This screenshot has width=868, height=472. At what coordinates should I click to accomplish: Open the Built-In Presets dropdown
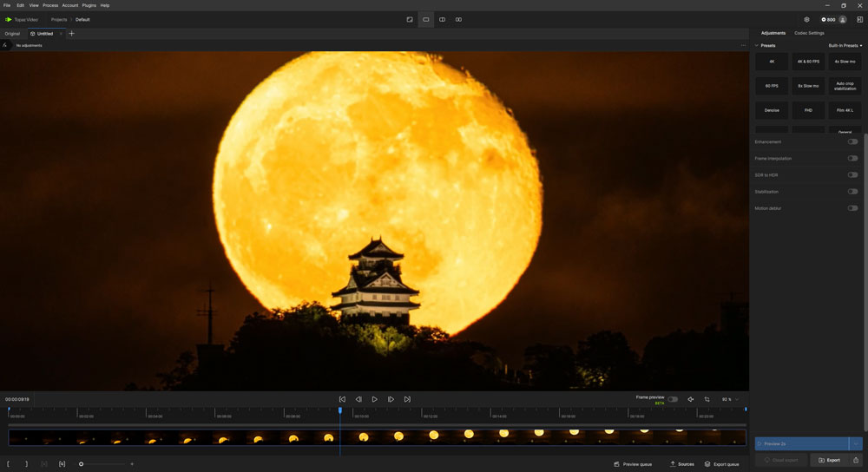(x=845, y=45)
